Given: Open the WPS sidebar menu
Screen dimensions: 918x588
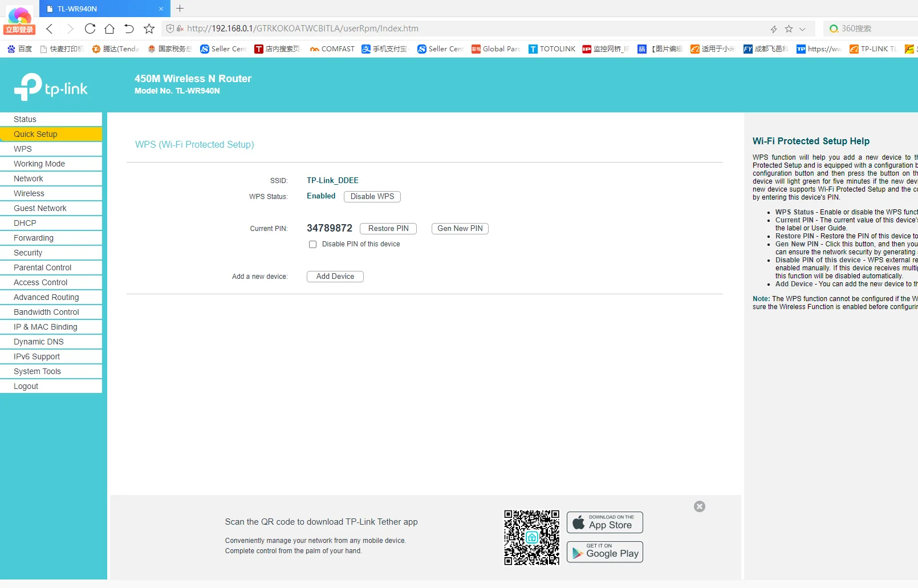Looking at the screenshot, I should coord(51,149).
